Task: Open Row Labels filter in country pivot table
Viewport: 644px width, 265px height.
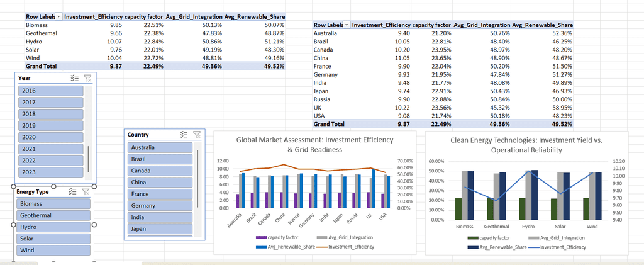Action: pos(347,25)
